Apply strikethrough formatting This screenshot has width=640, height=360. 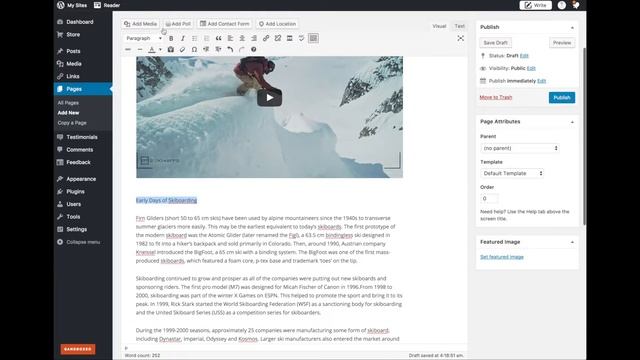click(x=128, y=49)
